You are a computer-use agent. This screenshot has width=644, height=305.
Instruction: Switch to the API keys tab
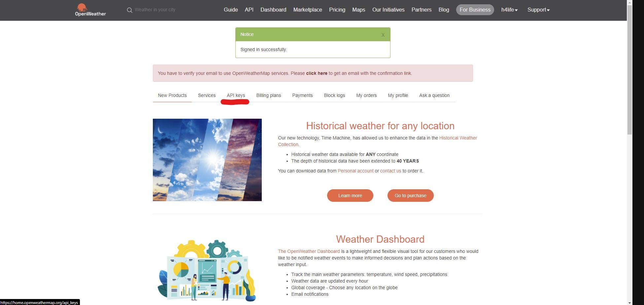236,95
